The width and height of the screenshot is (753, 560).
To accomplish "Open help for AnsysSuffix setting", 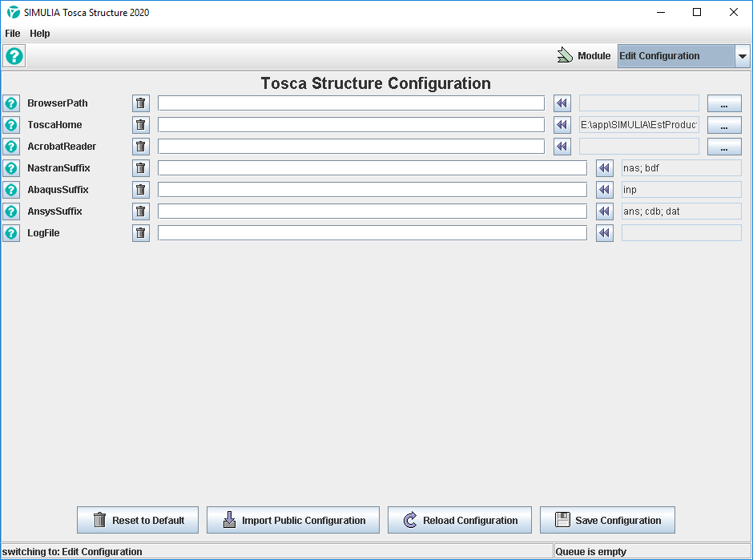I will pos(11,212).
